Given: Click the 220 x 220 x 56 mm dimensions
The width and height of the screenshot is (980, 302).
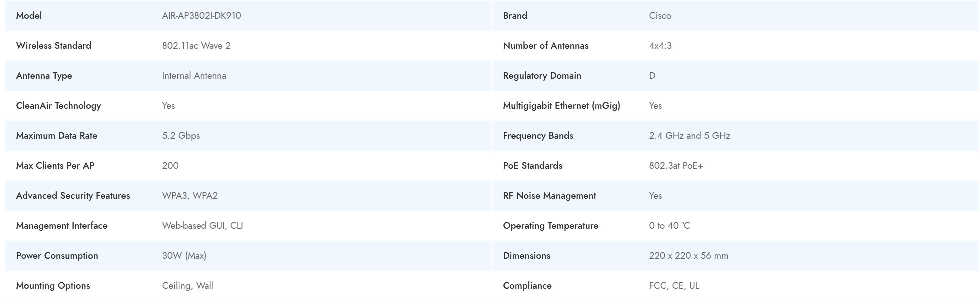Looking at the screenshot, I should pos(688,256).
